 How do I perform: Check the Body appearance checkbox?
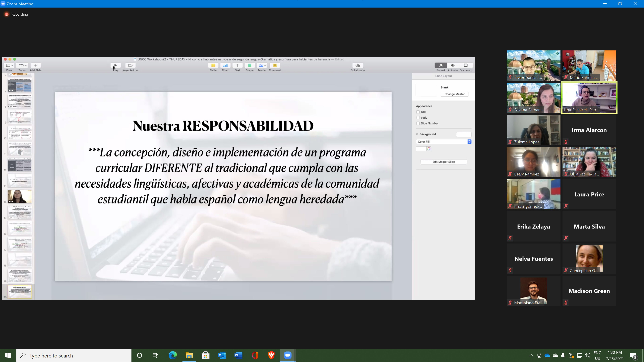tap(418, 118)
